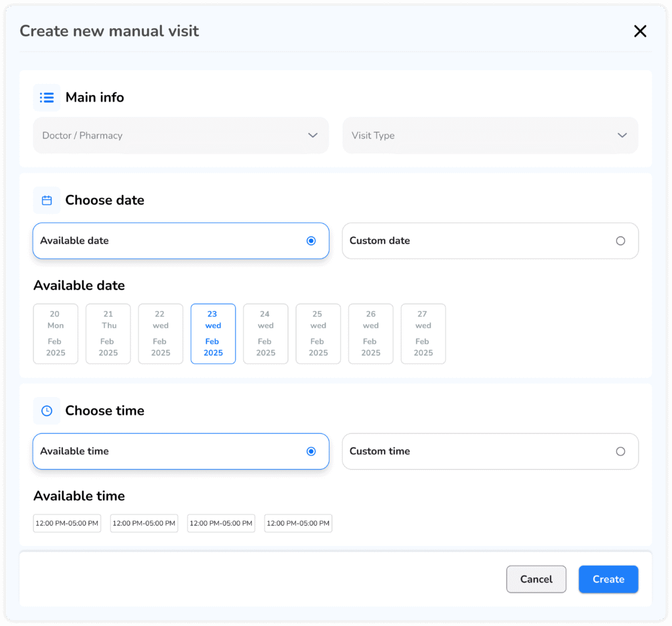Choose the 22 wed Feb 2025 date card
Screen dimensions: 672x626
(x=161, y=333)
